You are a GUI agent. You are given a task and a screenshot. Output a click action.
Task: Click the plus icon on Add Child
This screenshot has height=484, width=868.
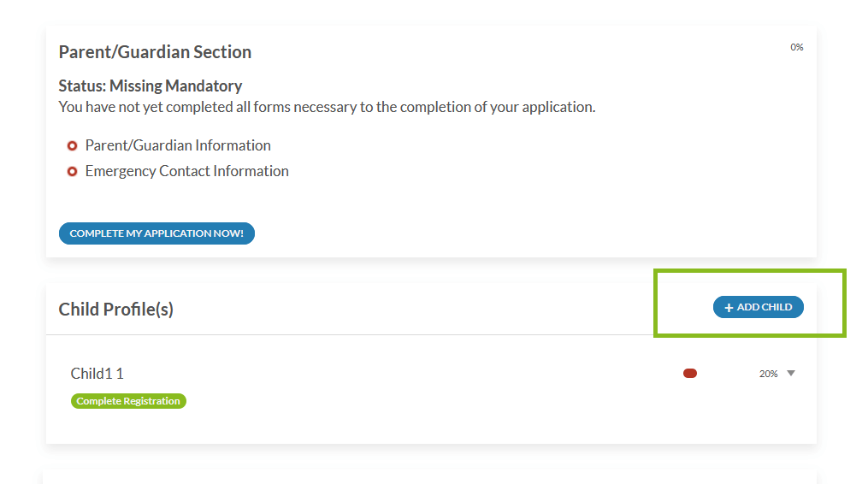(729, 308)
